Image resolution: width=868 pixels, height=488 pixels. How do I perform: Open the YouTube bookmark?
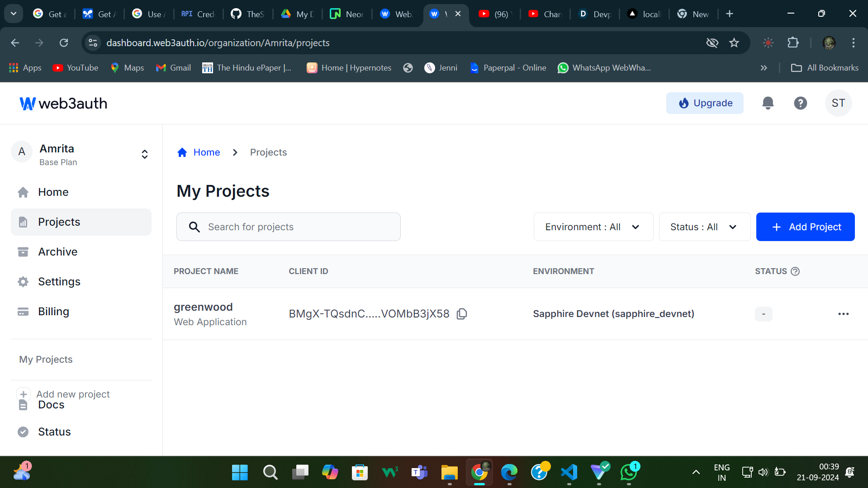point(75,68)
